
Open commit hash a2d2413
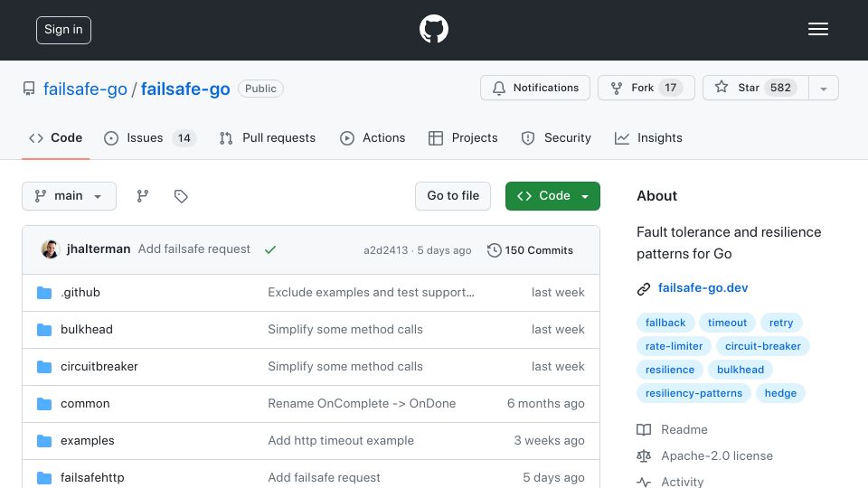point(386,250)
